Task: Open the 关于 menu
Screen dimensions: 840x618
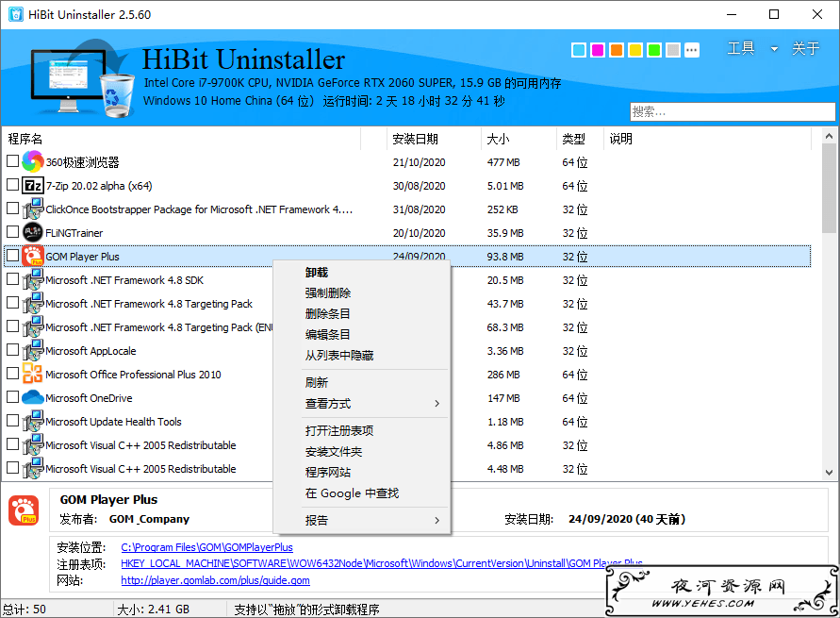Action: 806,49
